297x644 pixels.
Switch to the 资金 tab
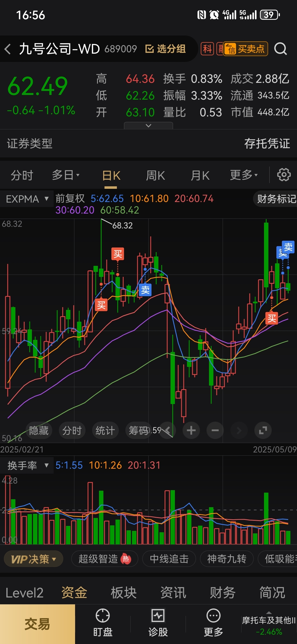tap(74, 593)
